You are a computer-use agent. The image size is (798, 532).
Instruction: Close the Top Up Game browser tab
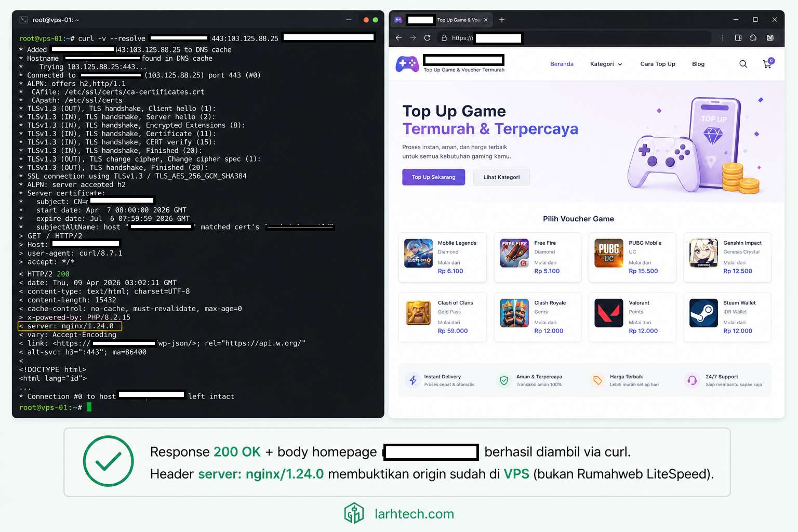point(486,20)
